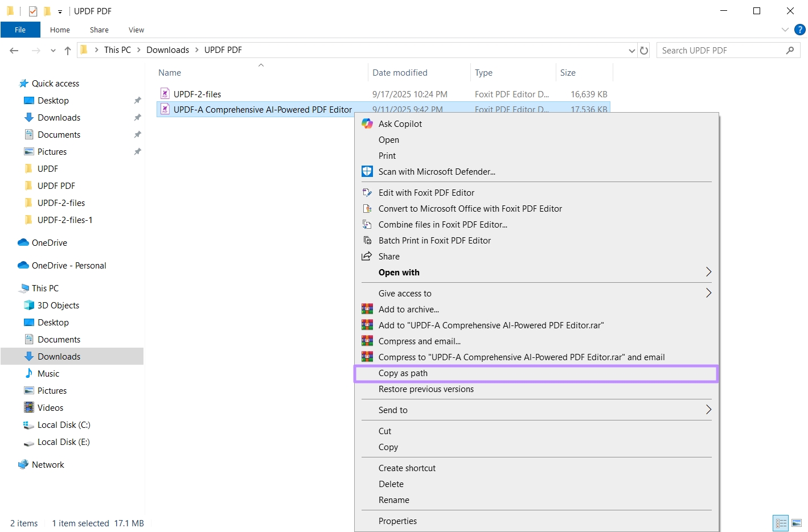Image resolution: width=808 pixels, height=532 pixels.
Task: Unpin Downloads from Quick access
Action: pos(137,117)
